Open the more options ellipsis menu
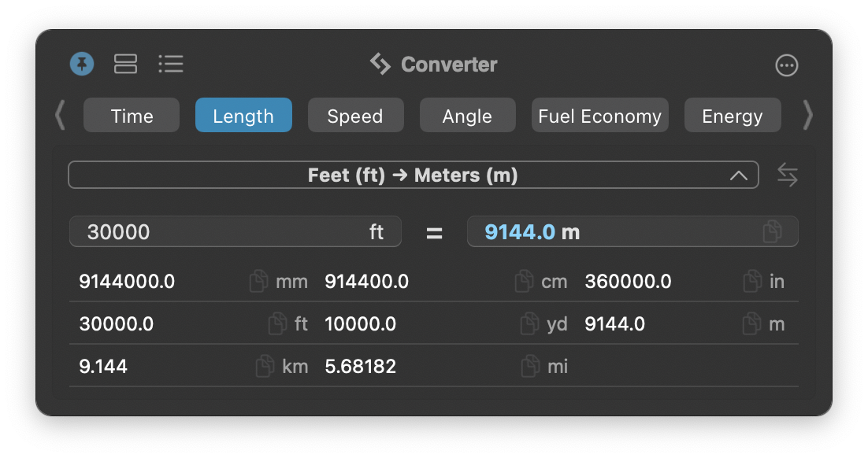868x458 pixels. 786,65
